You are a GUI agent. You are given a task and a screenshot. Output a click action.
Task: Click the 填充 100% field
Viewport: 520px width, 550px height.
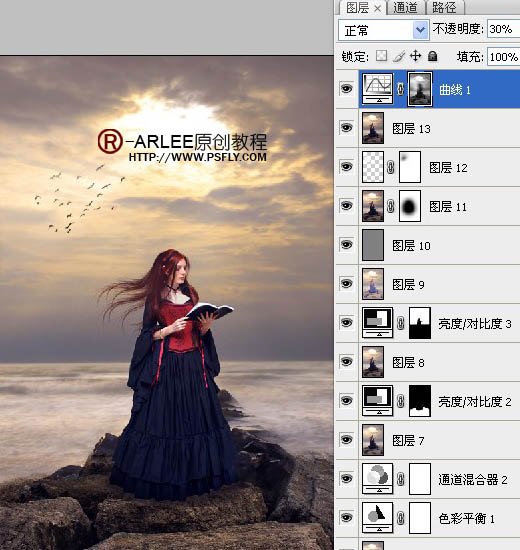504,56
